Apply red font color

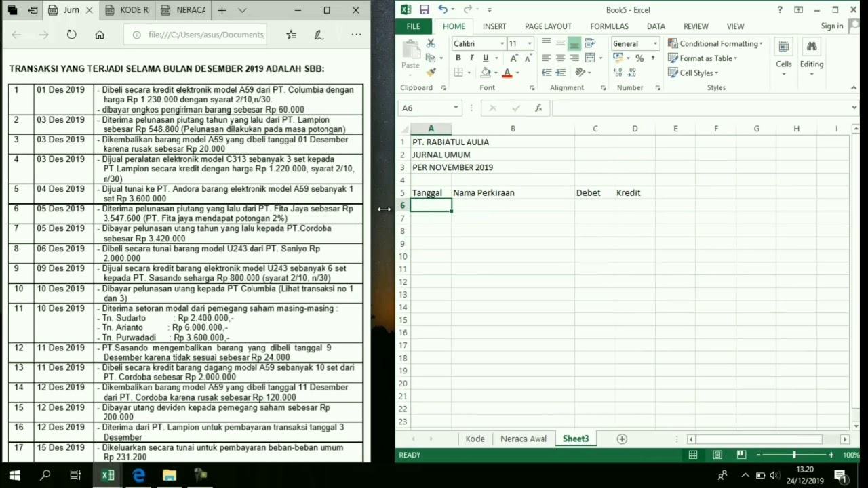507,73
